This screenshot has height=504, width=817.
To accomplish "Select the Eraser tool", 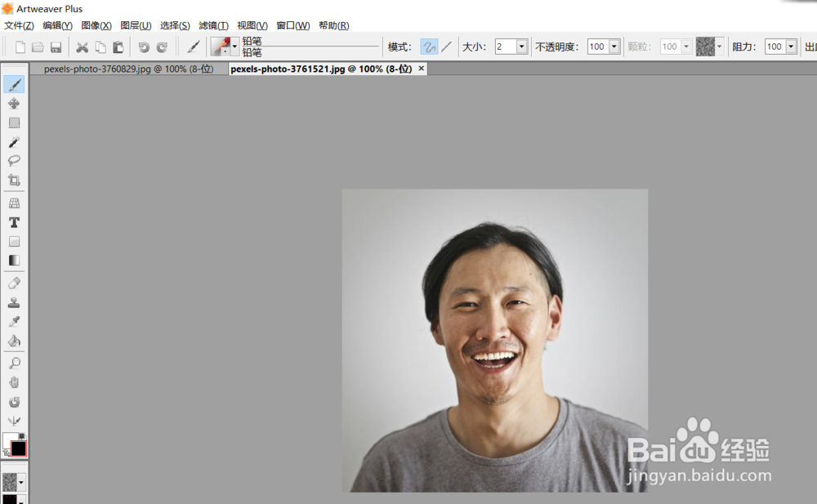I will tap(14, 283).
